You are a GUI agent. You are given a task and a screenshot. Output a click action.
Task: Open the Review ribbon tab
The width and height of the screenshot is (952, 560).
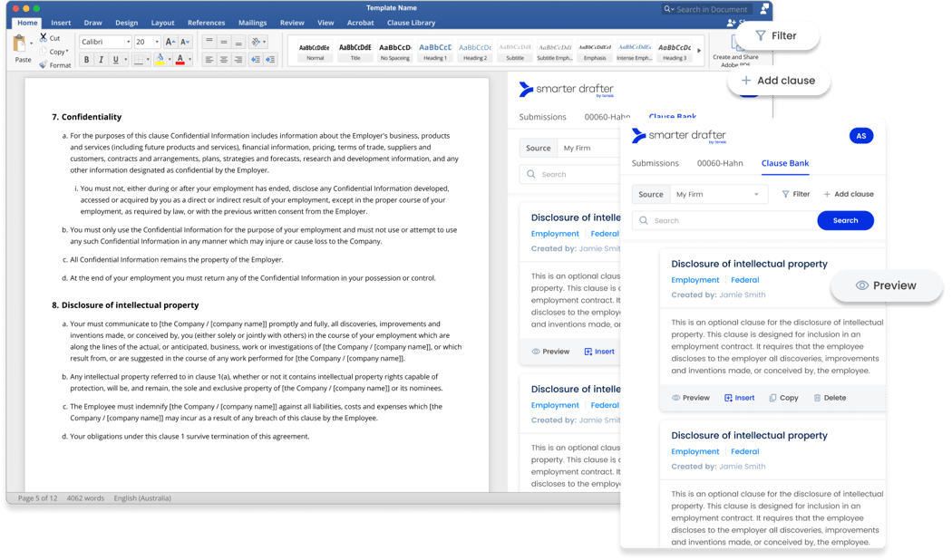290,23
